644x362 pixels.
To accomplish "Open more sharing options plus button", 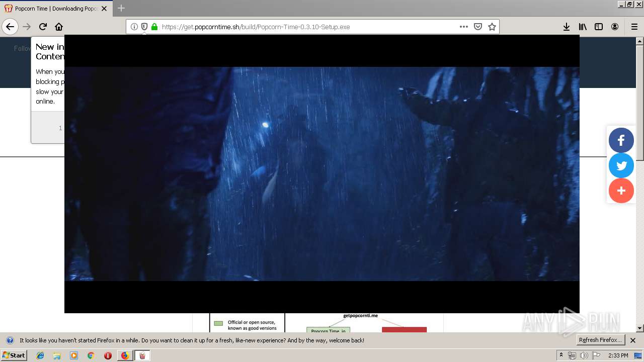I will click(x=621, y=191).
